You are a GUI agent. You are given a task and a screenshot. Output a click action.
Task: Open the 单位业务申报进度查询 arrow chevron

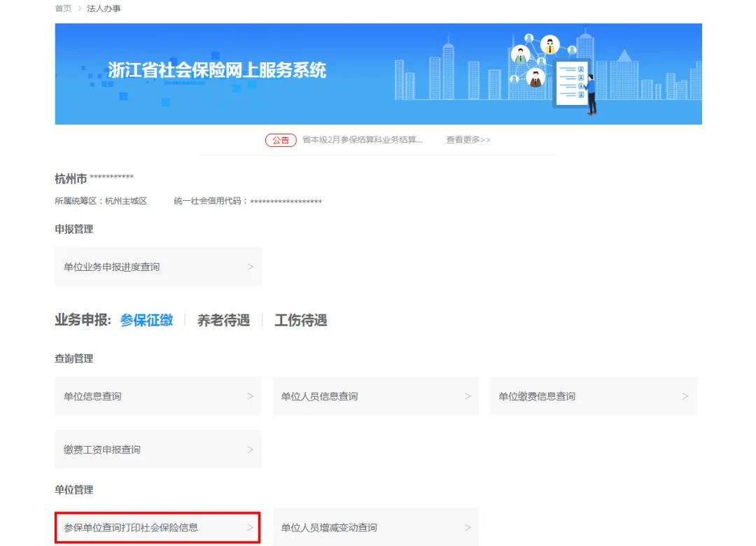click(x=249, y=266)
